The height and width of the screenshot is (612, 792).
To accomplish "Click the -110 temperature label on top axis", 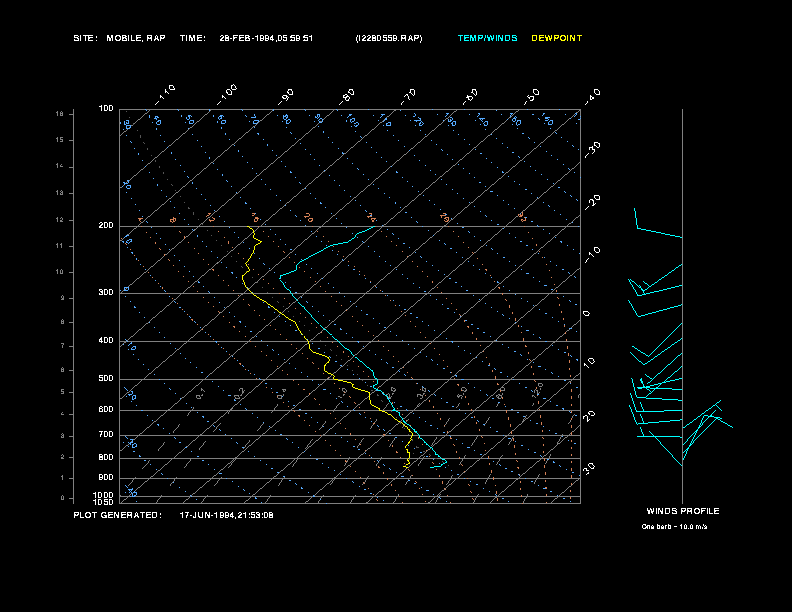I will [x=165, y=95].
